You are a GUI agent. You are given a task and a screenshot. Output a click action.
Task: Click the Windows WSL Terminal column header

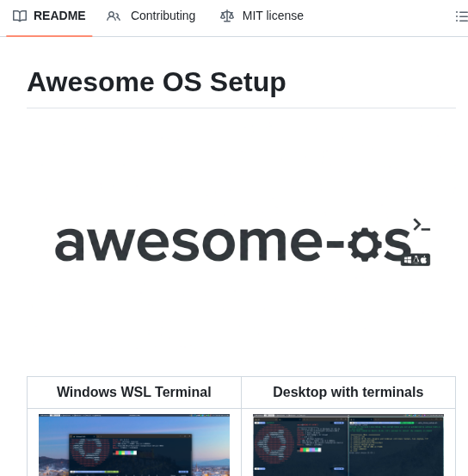(134, 393)
